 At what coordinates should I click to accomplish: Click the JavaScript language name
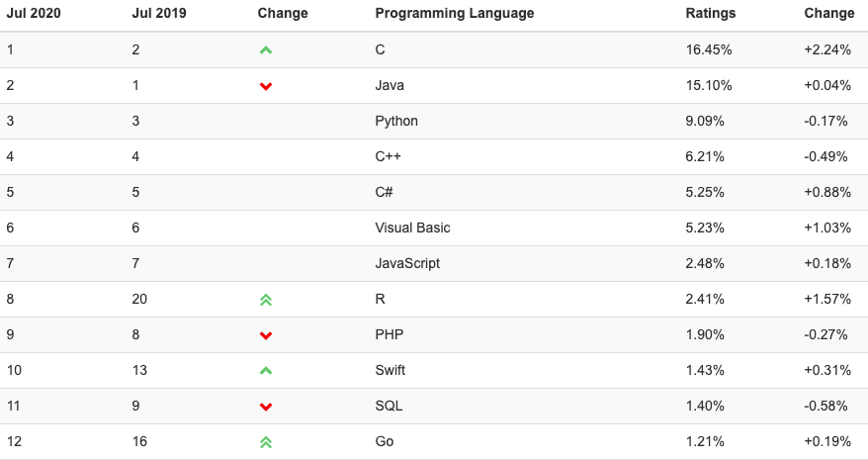pos(407,263)
